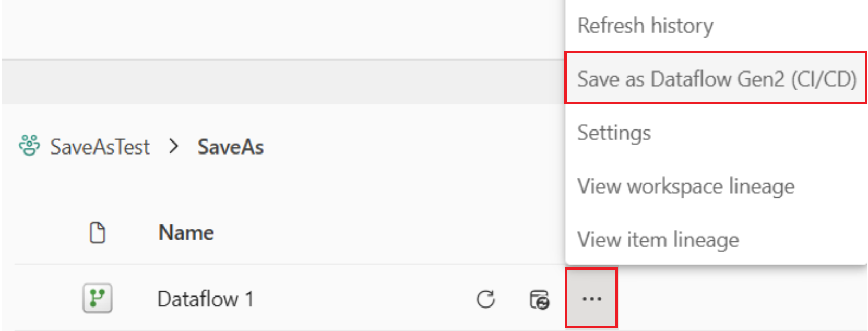Sort items using the Name column header

click(186, 233)
